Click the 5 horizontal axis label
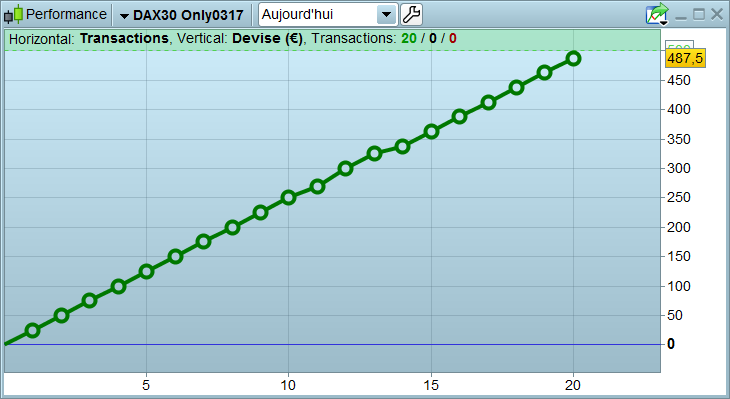Screen dimensions: 730x399 tap(146, 385)
